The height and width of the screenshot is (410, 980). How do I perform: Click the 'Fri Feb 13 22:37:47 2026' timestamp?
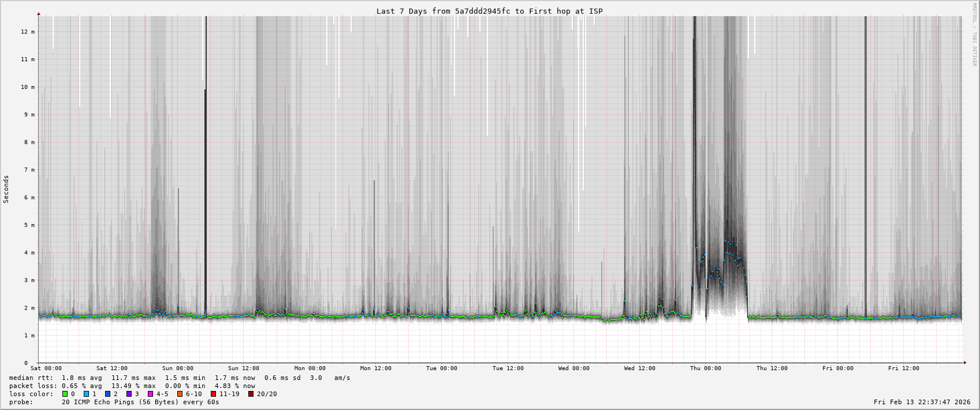(x=922, y=402)
